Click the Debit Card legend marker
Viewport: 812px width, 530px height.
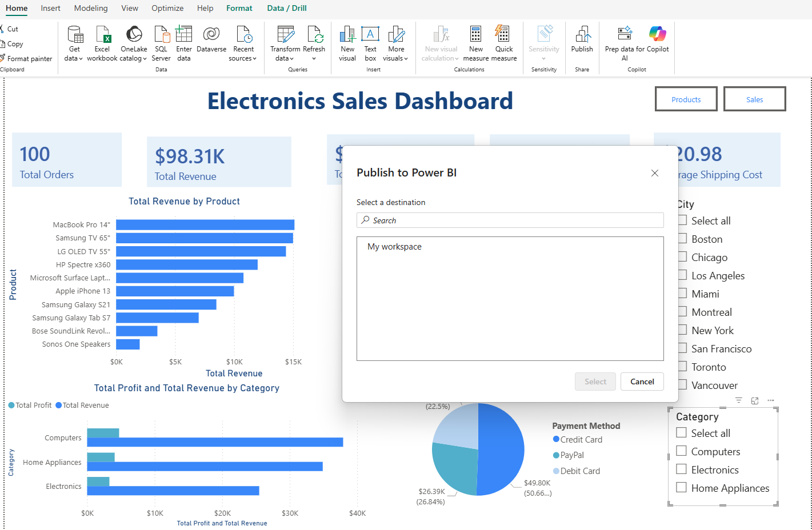pyautogui.click(x=556, y=471)
